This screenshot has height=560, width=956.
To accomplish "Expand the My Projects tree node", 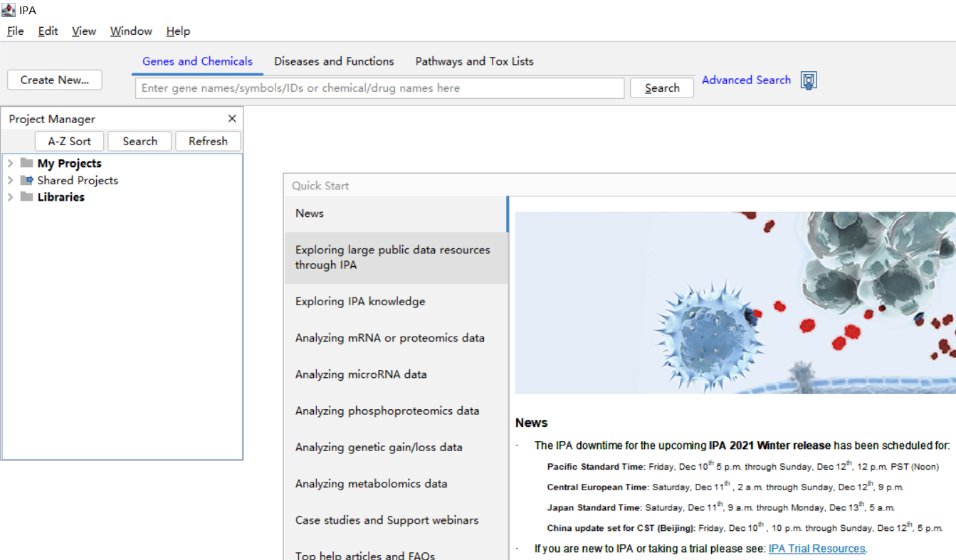I will pyautogui.click(x=10, y=163).
